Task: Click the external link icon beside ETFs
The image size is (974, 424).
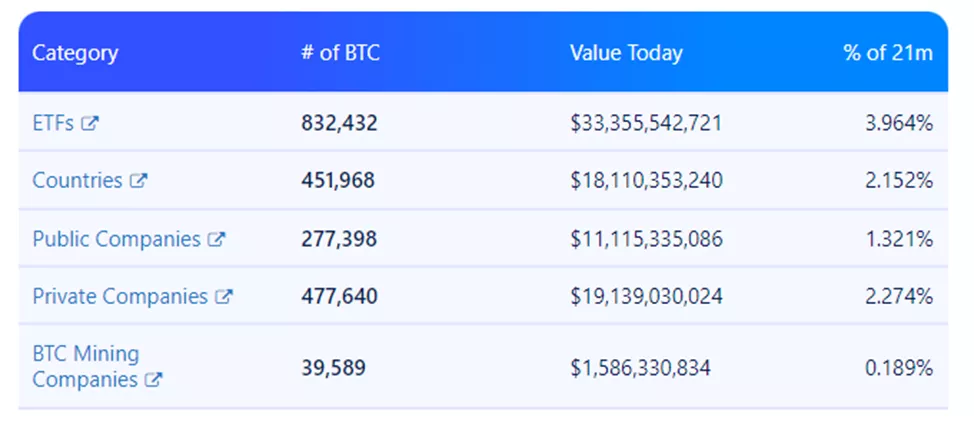Action: click(x=90, y=123)
